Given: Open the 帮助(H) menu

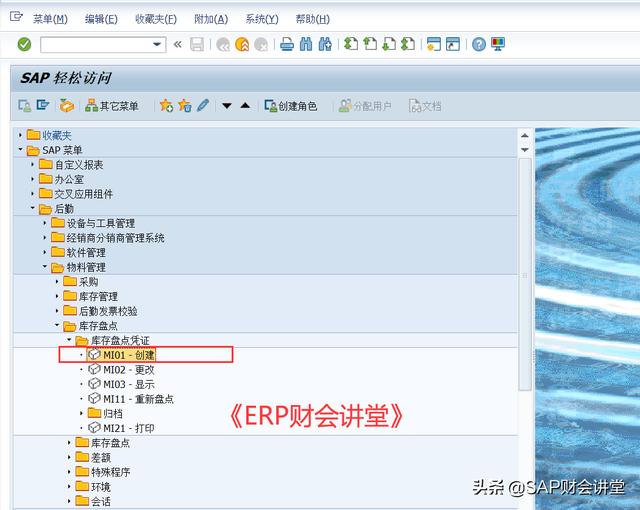Looking at the screenshot, I should 313,19.
